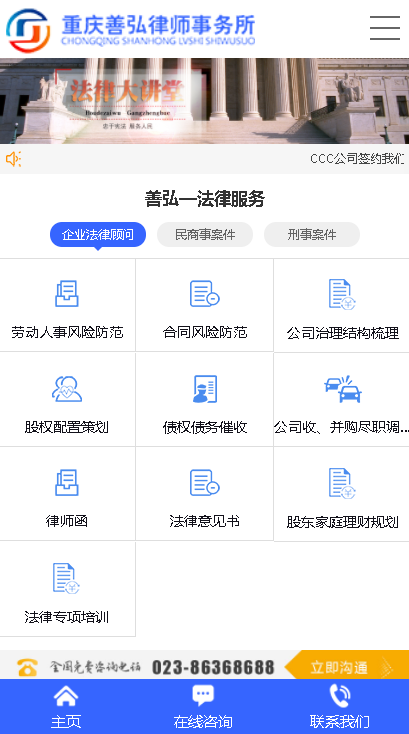Click the 善弘—法律服务 heading
Screen dimensions: 409x734
coord(204,199)
